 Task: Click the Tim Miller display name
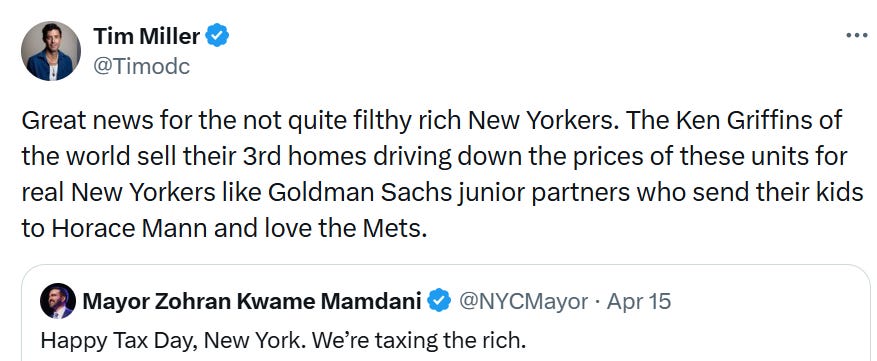coord(147,37)
